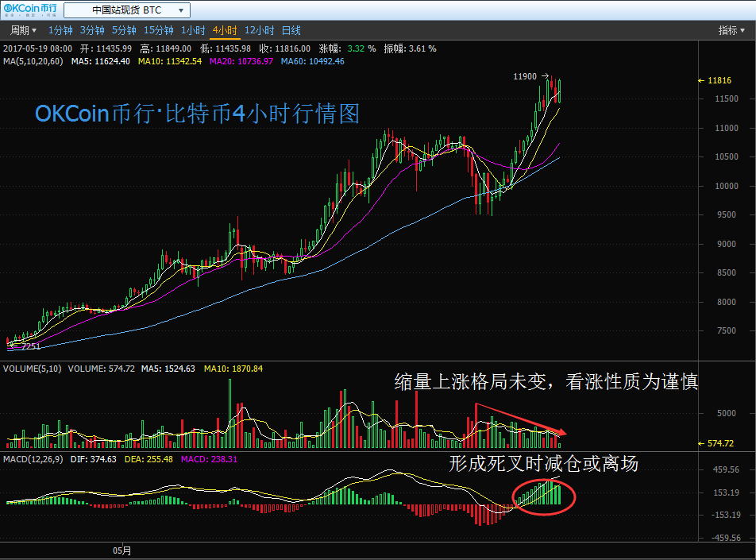Click the "-153.19" MACD axis label
The width and height of the screenshot is (756, 560).
tap(726, 516)
